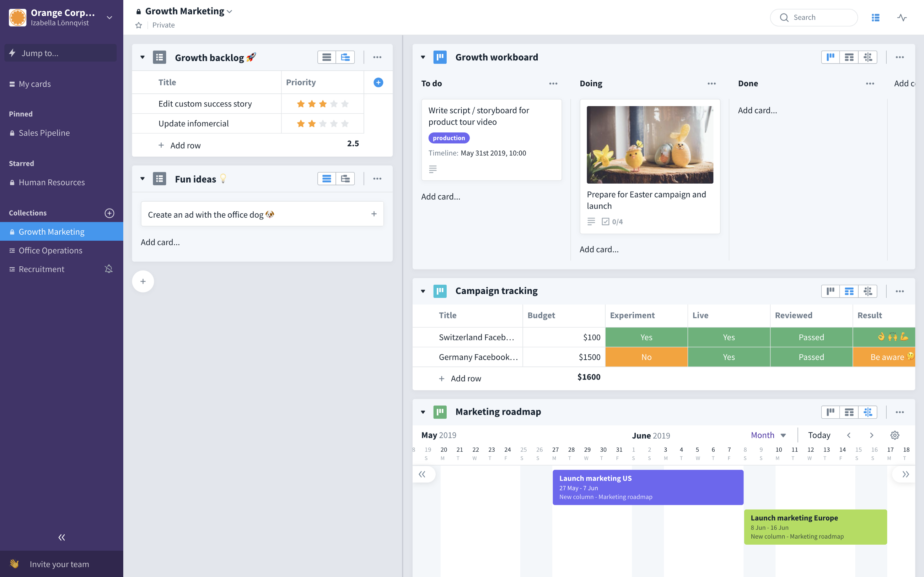Open the search field in the top bar
Viewport: 924px width, 577px height.
tap(814, 17)
